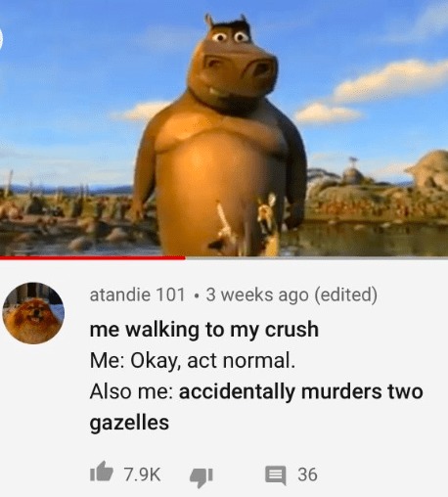Dislike the comment with thumbs-down icon

point(202,477)
